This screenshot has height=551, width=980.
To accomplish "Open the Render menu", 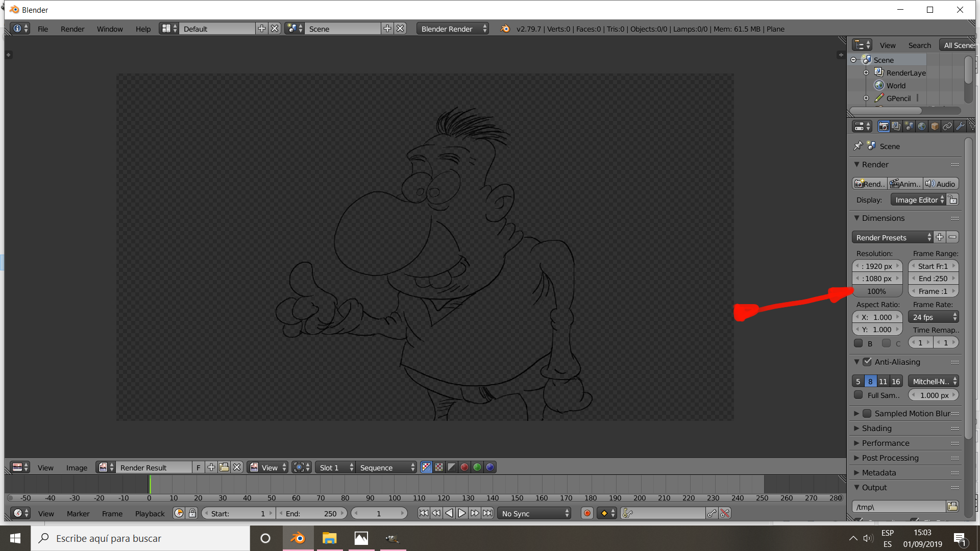I will (72, 29).
